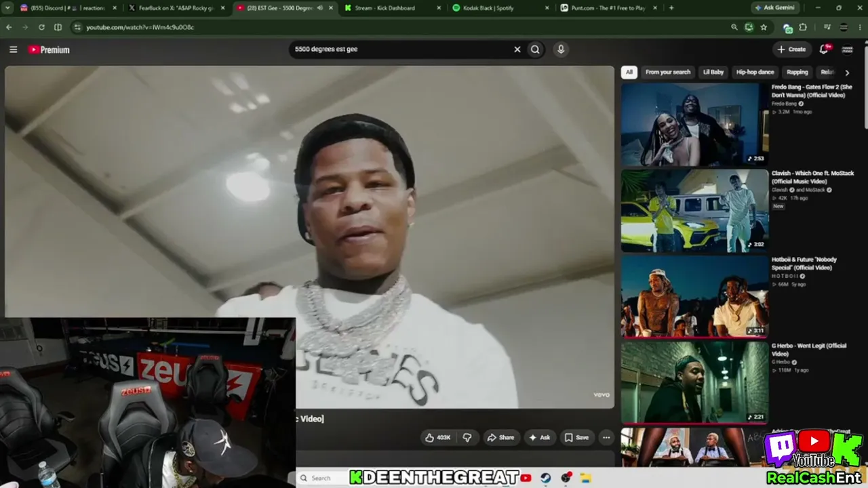Show more filter chips with arrow
The width and height of the screenshot is (868, 488).
coord(847,72)
